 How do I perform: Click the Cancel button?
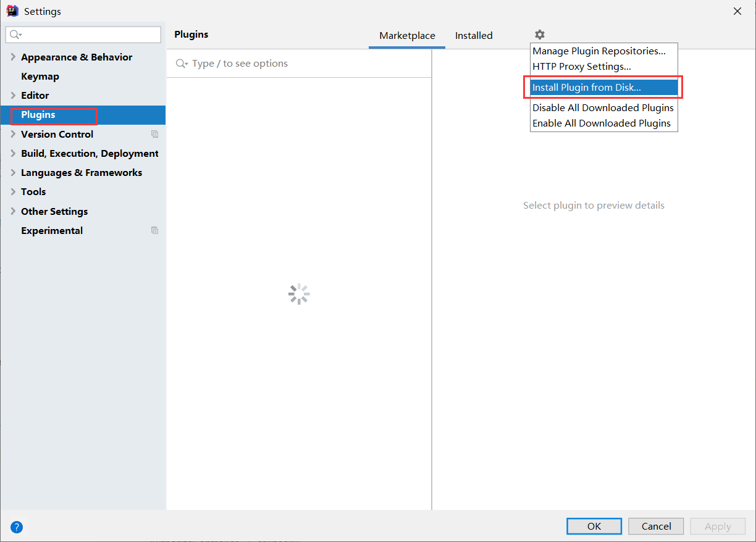pyautogui.click(x=656, y=526)
